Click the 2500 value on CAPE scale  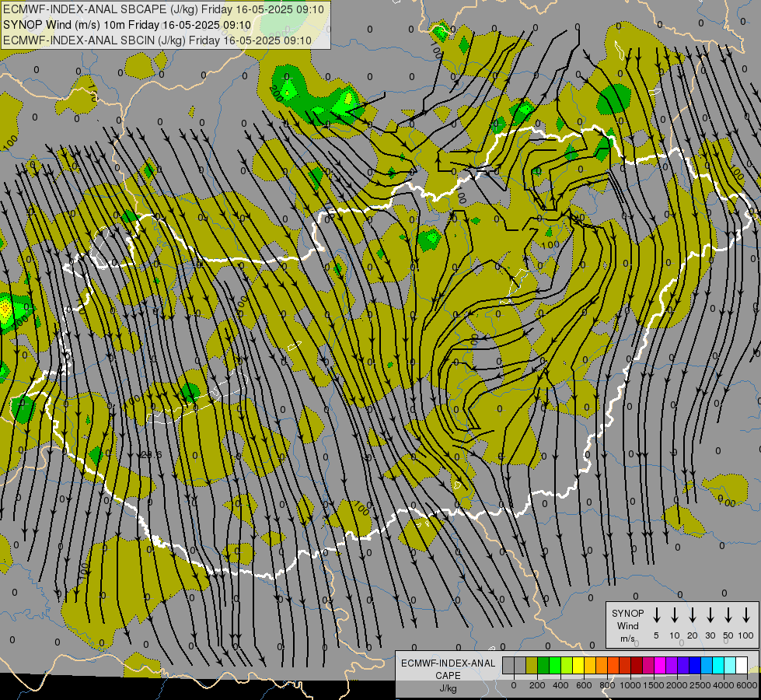700,685
